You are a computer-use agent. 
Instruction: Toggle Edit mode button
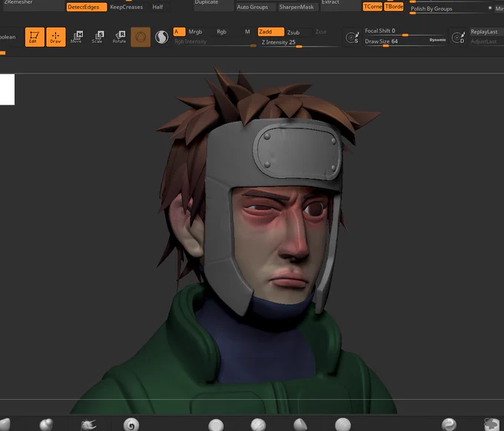point(35,37)
